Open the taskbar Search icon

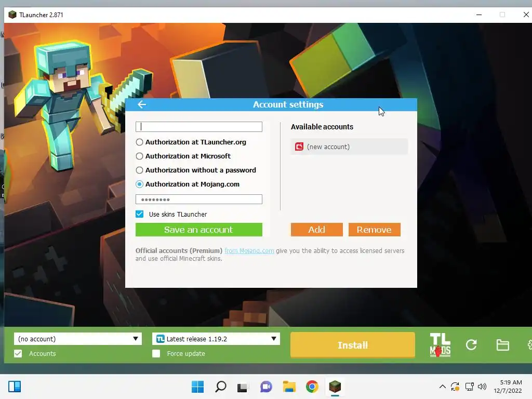(220, 387)
